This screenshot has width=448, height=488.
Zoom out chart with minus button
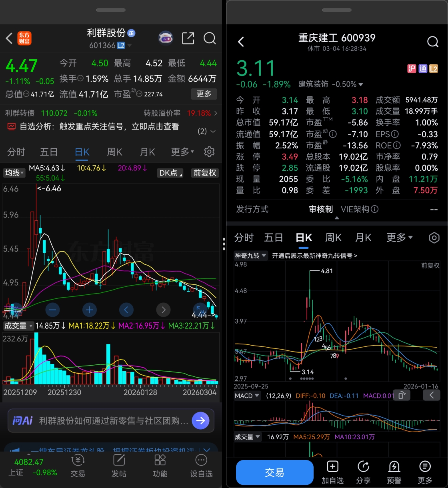53,310
